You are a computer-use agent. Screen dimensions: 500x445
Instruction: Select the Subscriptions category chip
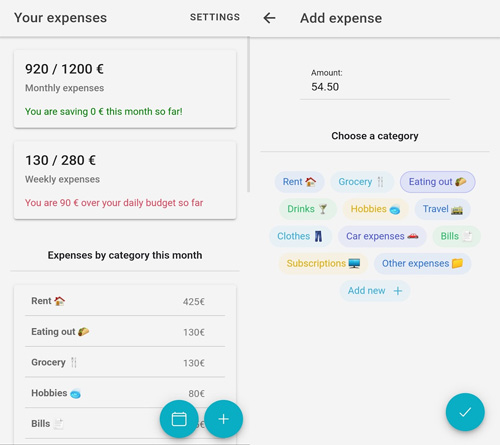[x=323, y=264]
